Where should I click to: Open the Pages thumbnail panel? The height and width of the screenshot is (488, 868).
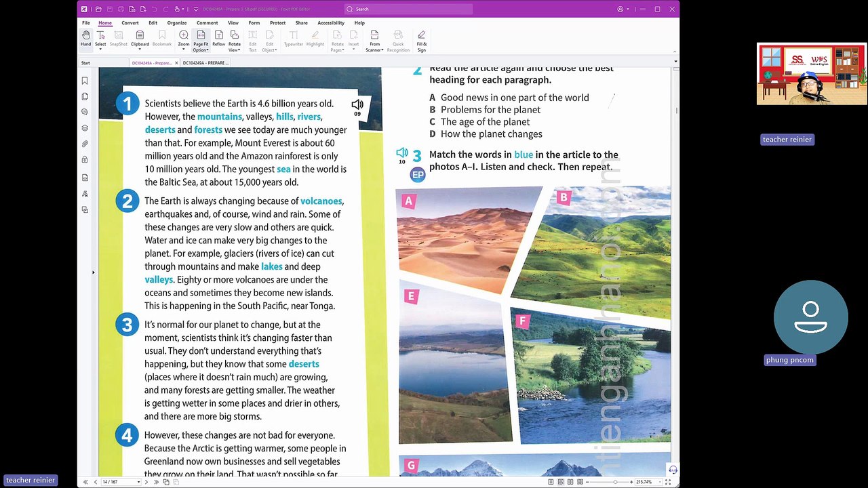click(85, 96)
